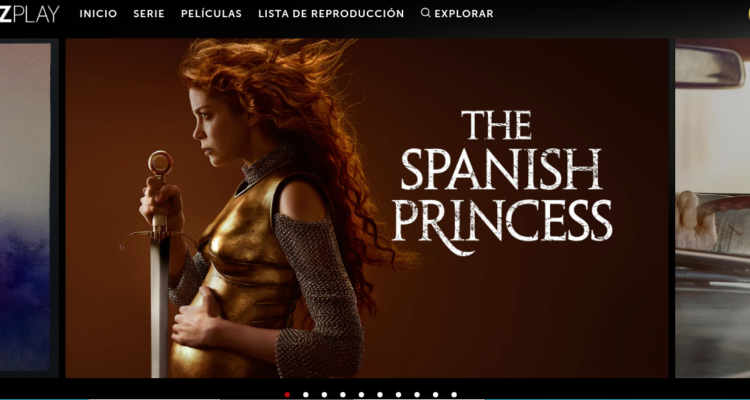Click the magnifying glass search icon

pyautogui.click(x=425, y=13)
